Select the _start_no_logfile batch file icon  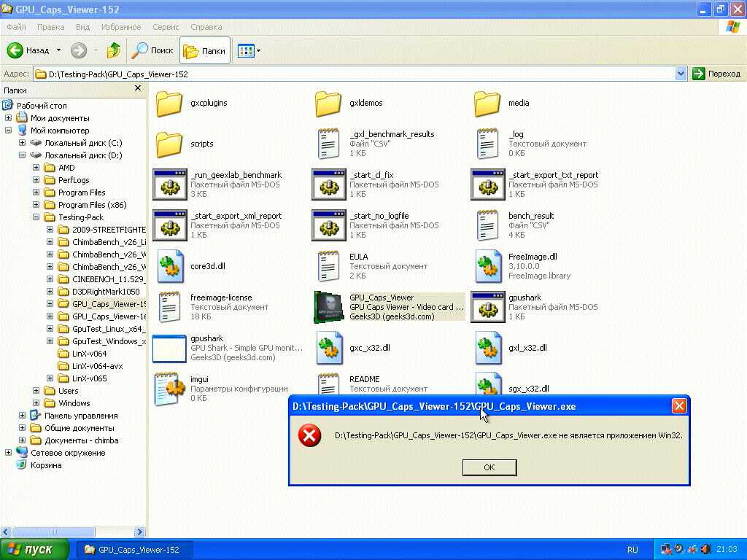(329, 226)
